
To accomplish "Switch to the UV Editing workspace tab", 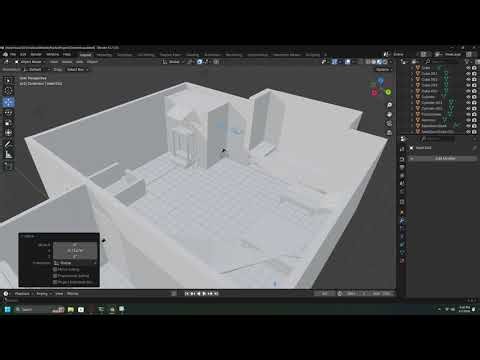I will click(146, 55).
